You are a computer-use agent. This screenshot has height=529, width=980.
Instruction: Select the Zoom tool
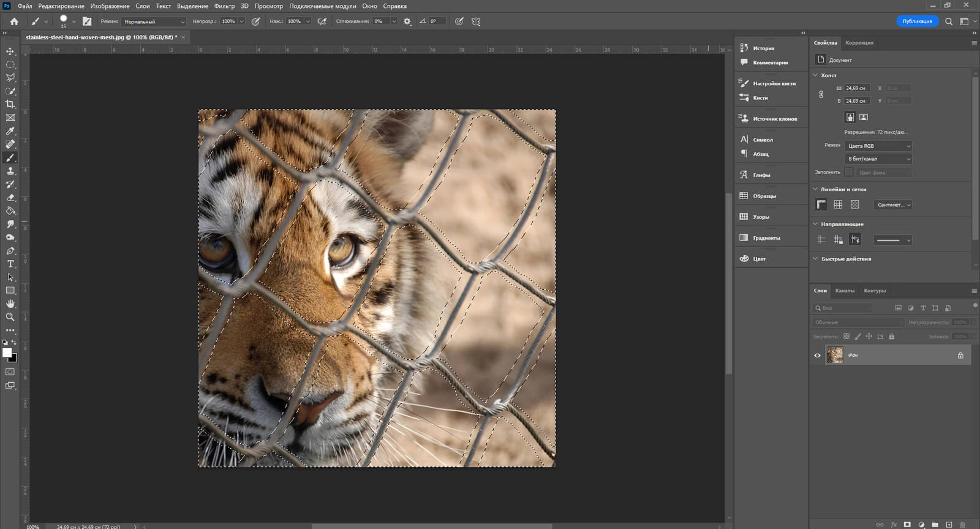click(x=10, y=317)
